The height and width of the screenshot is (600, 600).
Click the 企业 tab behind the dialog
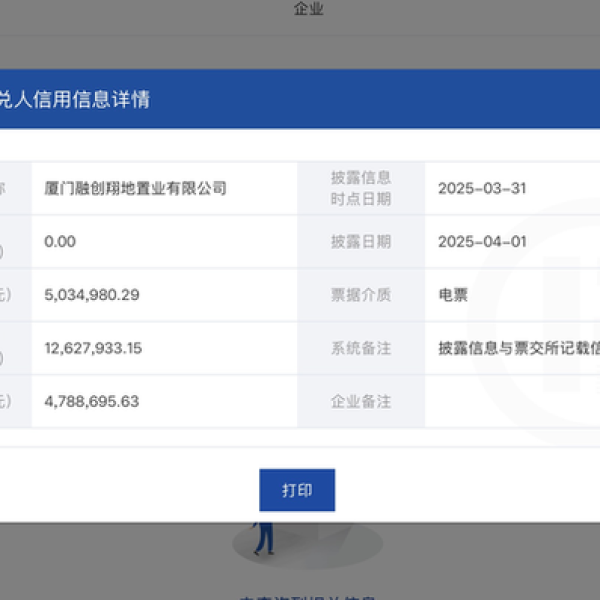[308, 8]
